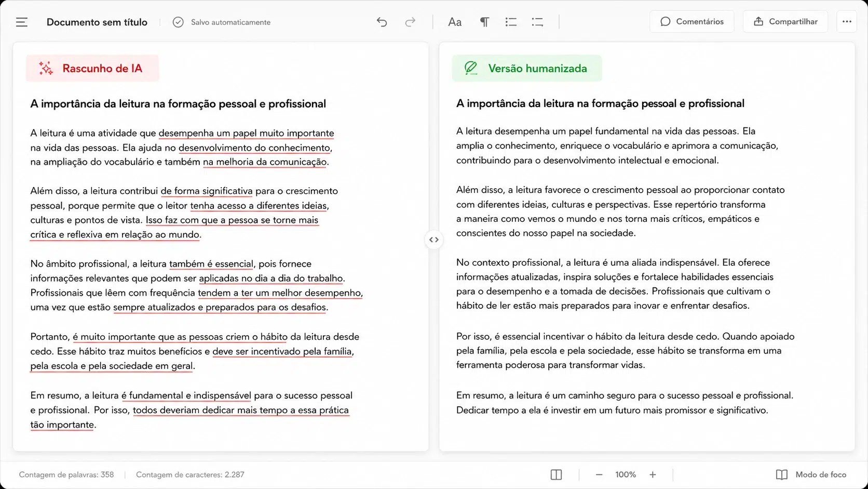Click underlined phrase 'de forma significativa'

(207, 191)
